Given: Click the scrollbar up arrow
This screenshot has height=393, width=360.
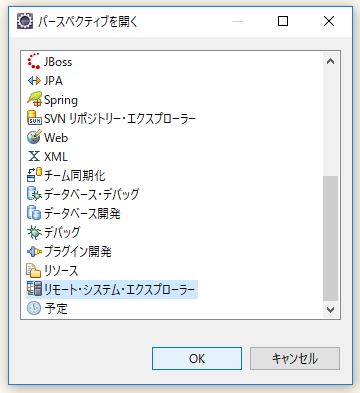Looking at the screenshot, I should point(330,61).
